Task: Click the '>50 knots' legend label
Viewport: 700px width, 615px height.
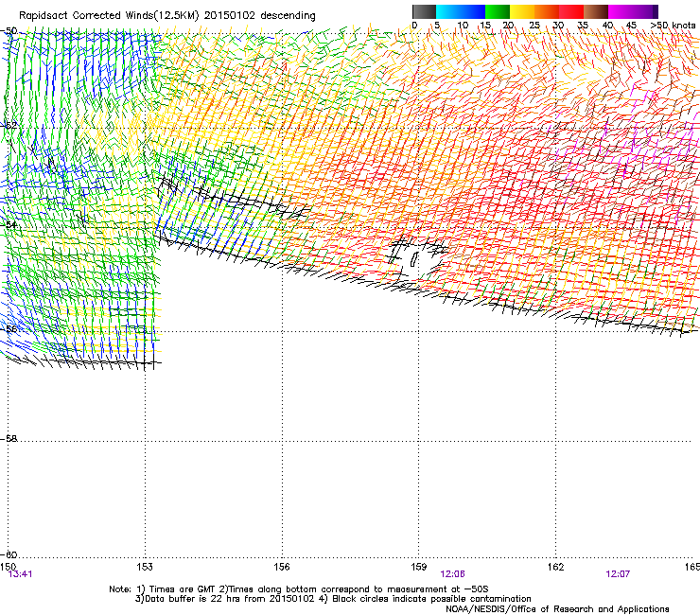Action: pyautogui.click(x=673, y=25)
